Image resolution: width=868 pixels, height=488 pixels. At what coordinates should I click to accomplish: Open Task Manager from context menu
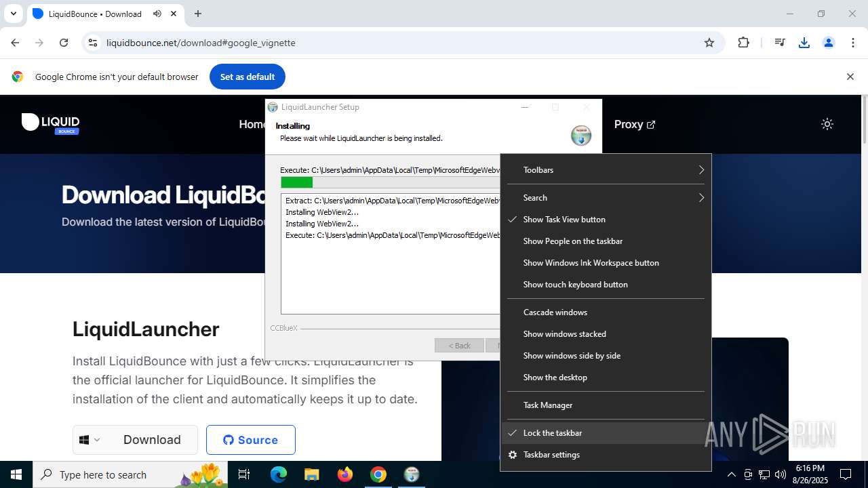(x=606, y=405)
